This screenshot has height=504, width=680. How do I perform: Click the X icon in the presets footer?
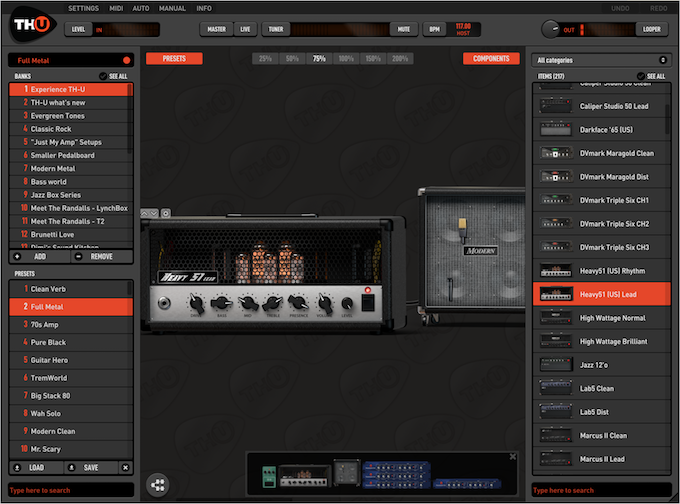[125, 468]
